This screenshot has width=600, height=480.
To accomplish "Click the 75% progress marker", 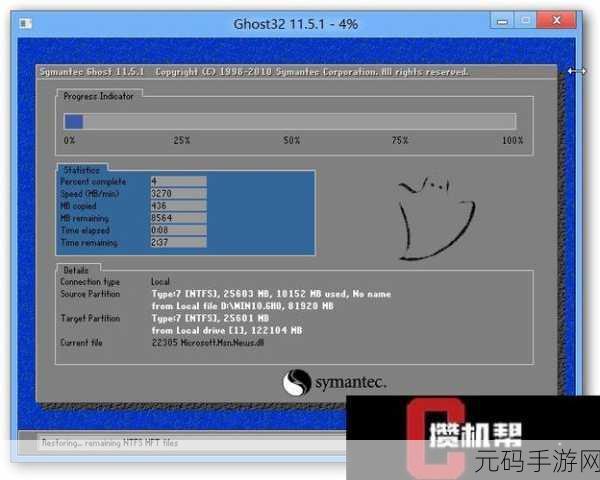I will click(400, 140).
